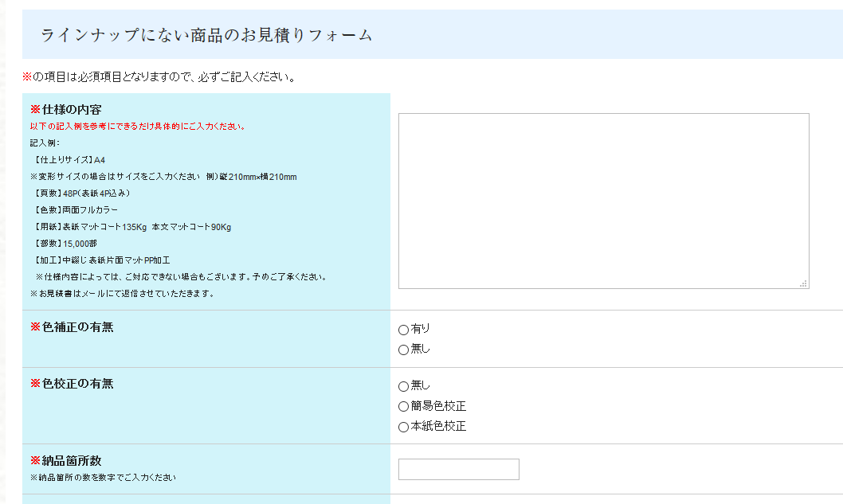Click the 納品箇所の数を数字でご入力ください hint
This screenshot has width=843, height=504.
[103, 478]
